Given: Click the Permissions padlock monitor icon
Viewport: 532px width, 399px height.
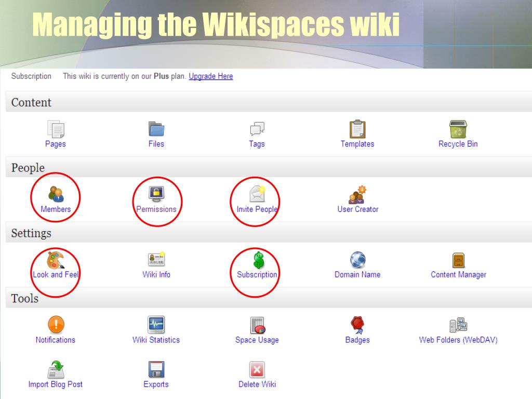Looking at the screenshot, I should (x=156, y=194).
